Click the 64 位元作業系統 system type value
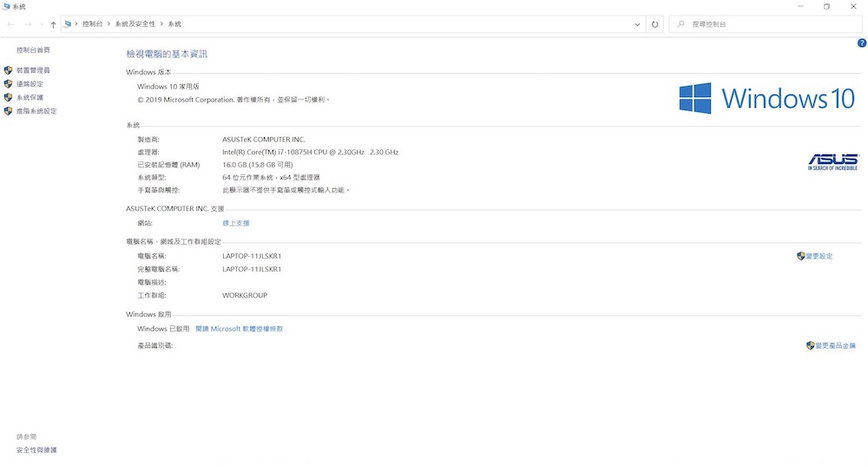 coord(271,178)
